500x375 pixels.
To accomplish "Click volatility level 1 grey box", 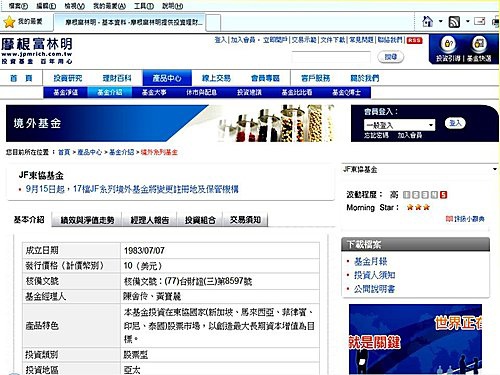I will (x=407, y=194).
